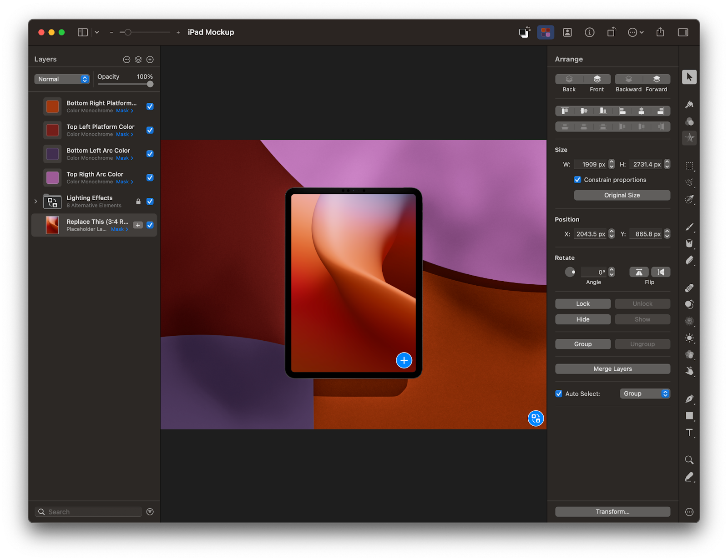Expand the Lighting Effects group

[36, 201]
